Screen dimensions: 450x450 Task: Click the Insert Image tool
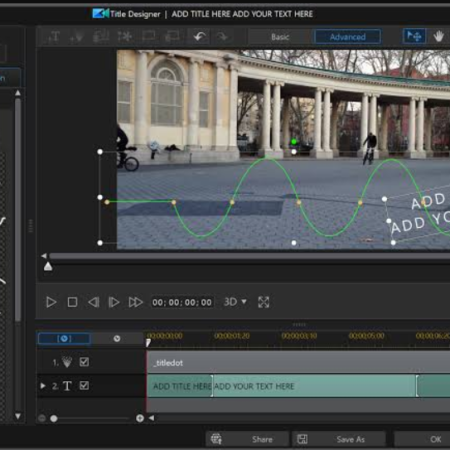[x=100, y=36]
